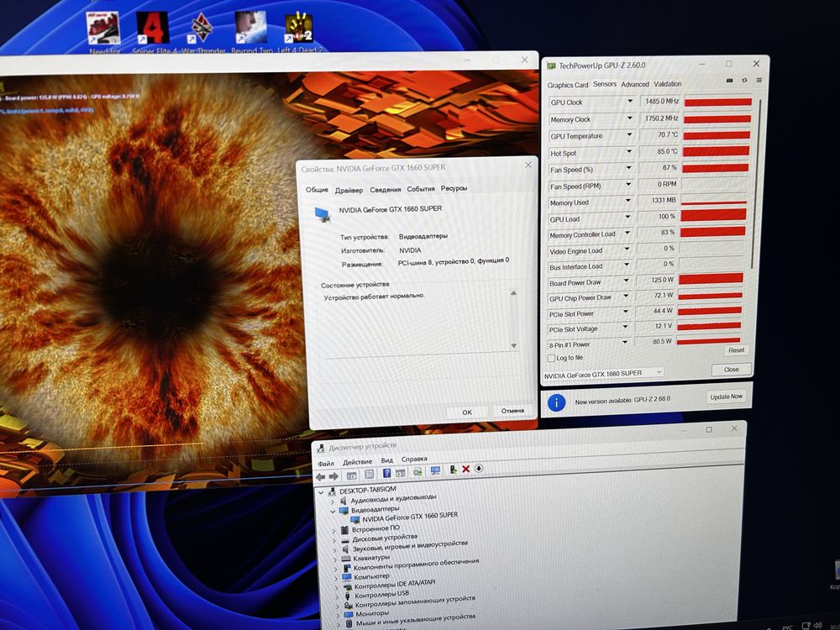Select the Компьютер tree item
The height and width of the screenshot is (630, 840).
coord(372,576)
